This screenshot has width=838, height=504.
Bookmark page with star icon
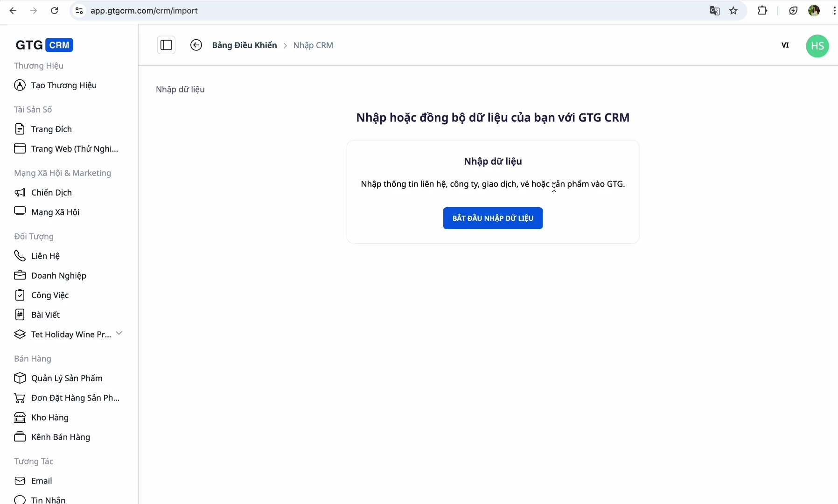point(733,11)
